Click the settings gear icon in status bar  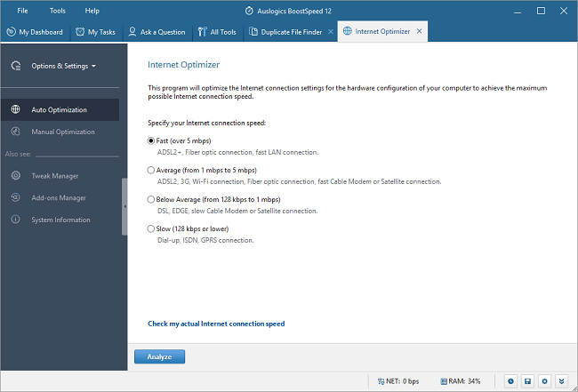544,381
